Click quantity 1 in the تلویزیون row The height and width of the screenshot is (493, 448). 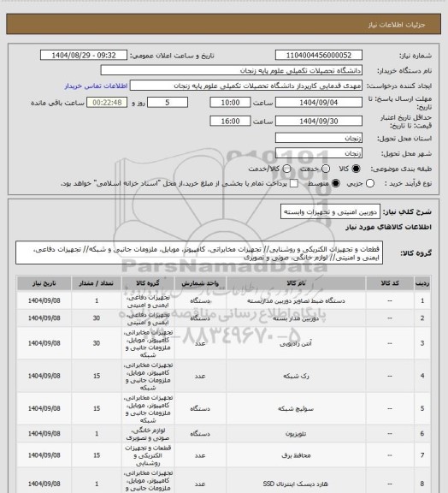pyautogui.click(x=97, y=434)
